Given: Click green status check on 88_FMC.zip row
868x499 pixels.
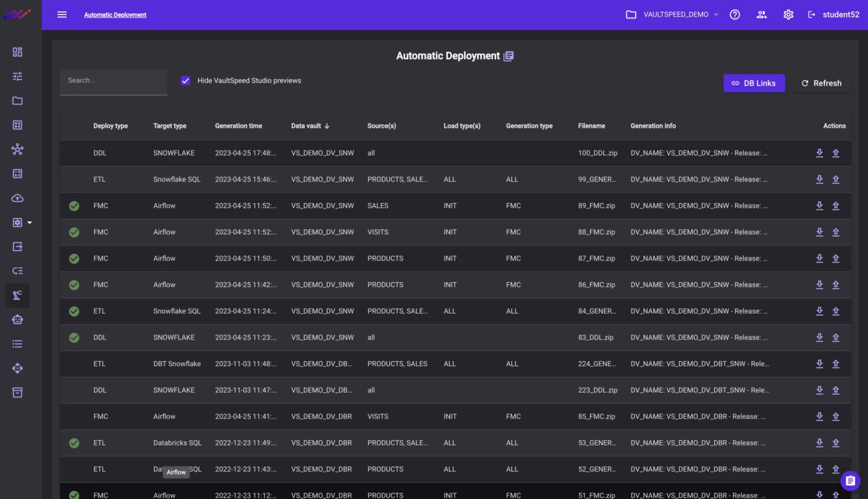Looking at the screenshot, I should coord(74,232).
